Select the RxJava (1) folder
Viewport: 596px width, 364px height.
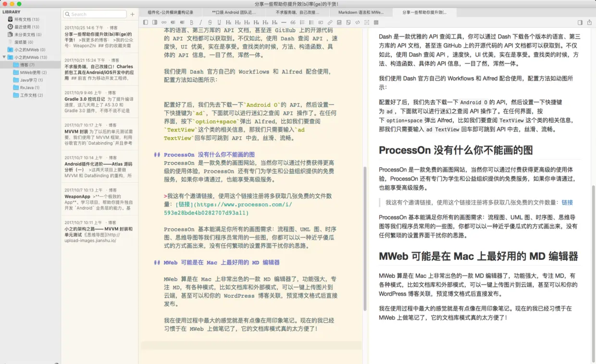(x=26, y=88)
